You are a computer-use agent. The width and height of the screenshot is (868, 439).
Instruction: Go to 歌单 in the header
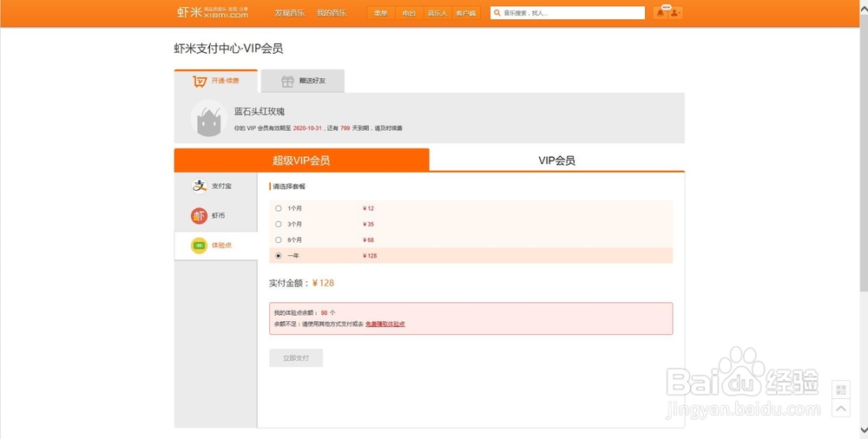coord(381,13)
